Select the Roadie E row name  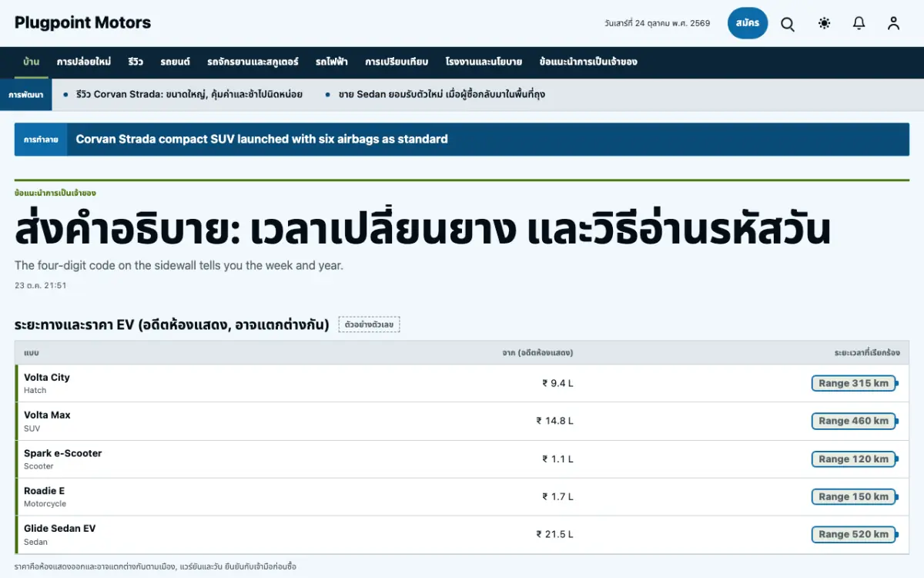coord(45,491)
